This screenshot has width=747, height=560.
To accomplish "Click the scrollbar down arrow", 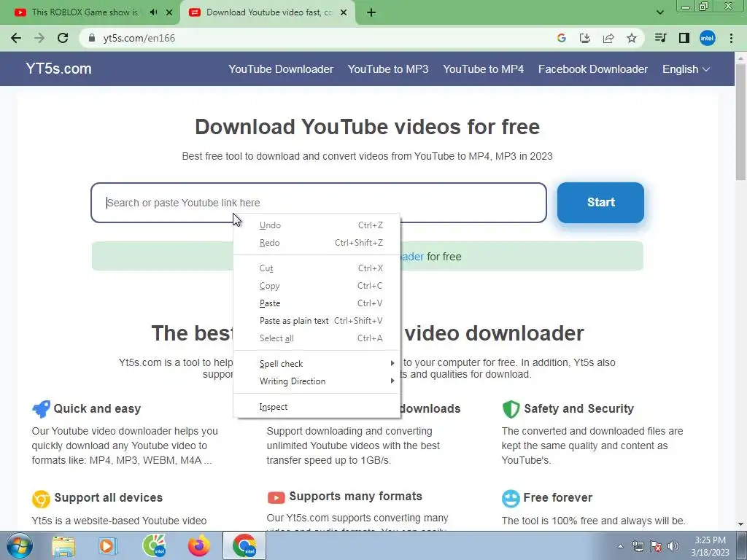I will (x=740, y=524).
